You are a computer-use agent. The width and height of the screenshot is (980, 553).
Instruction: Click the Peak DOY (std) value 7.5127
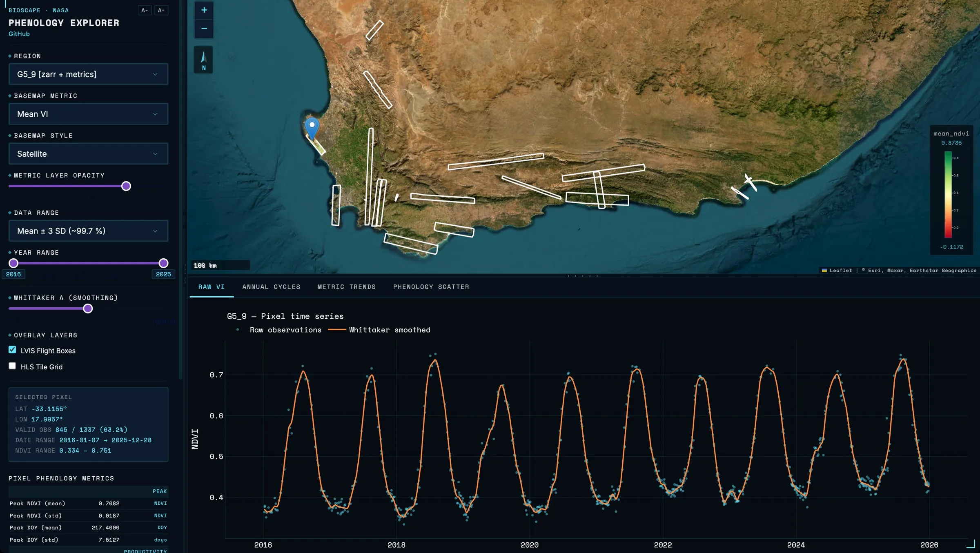pyautogui.click(x=109, y=540)
